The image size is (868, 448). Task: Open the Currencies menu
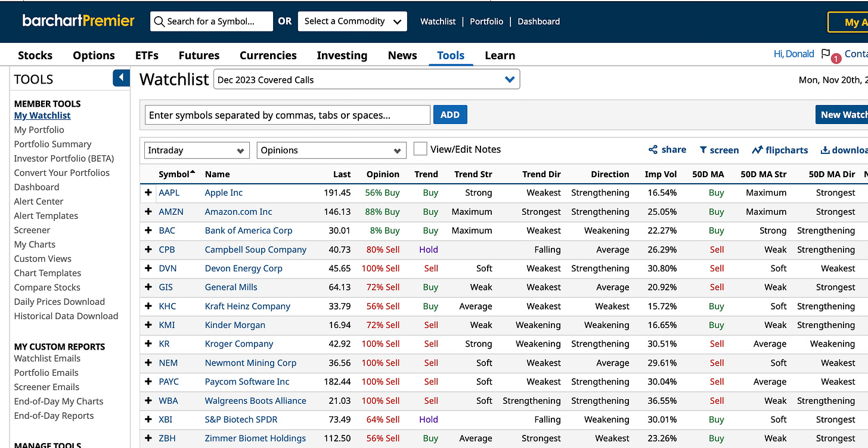268,55
